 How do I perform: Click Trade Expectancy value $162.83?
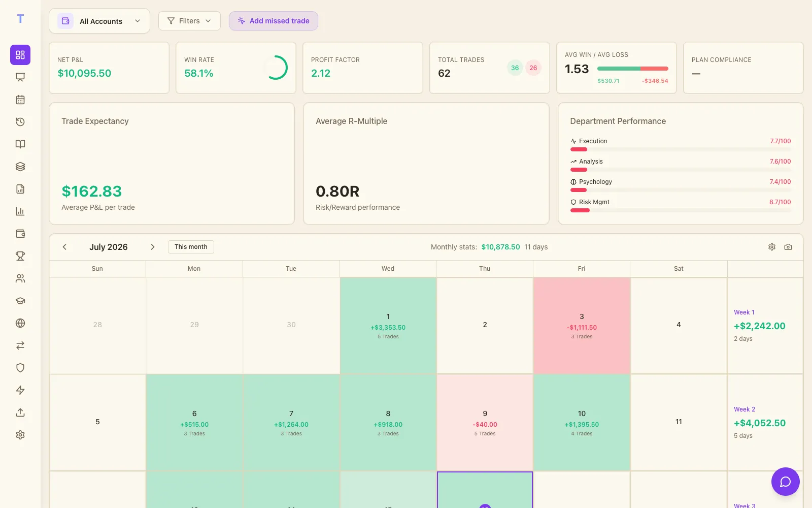click(x=92, y=192)
